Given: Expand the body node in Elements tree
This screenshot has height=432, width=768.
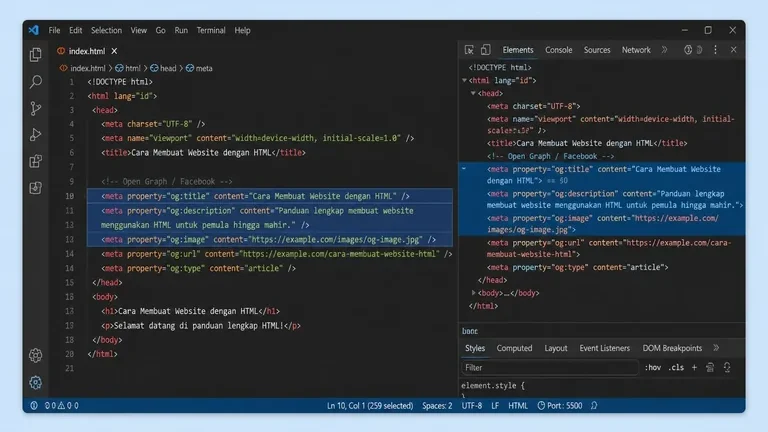Looking at the screenshot, I should coord(473,293).
